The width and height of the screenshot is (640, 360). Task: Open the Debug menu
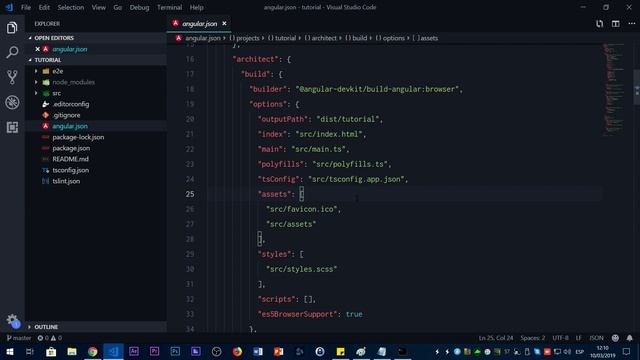pyautogui.click(x=139, y=7)
